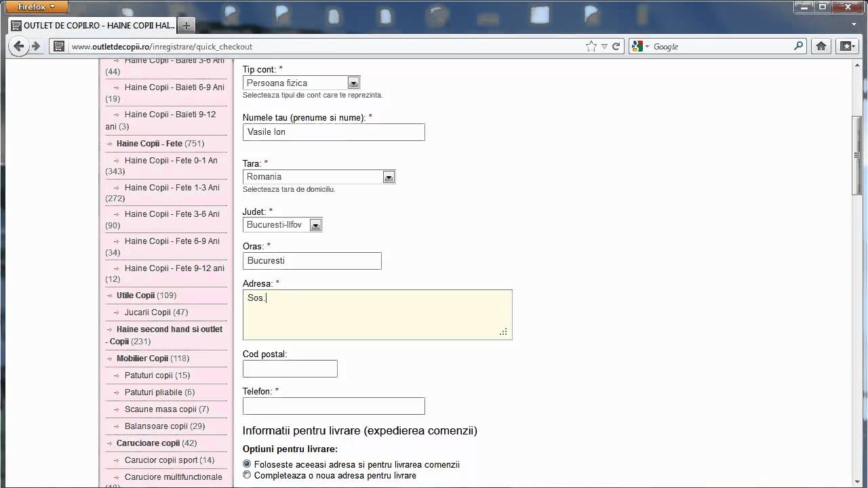868x488 pixels.
Task: Click the Oras field containing Bucuresti
Action: (x=312, y=261)
